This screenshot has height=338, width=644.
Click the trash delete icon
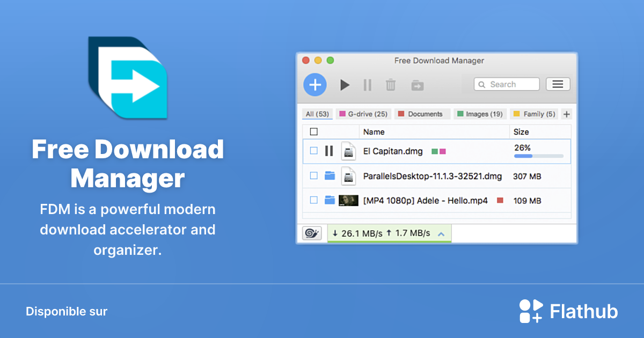(390, 85)
